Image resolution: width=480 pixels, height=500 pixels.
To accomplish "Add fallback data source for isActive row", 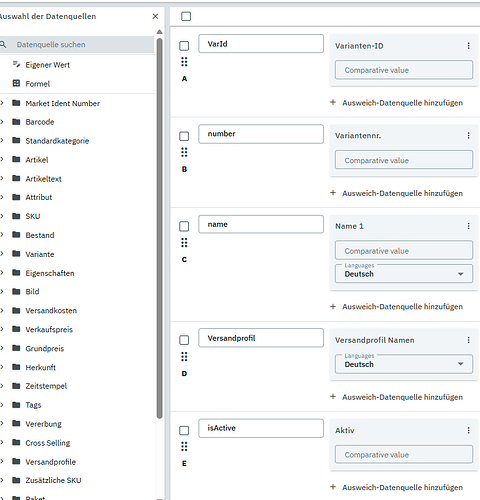I will coord(396,487).
